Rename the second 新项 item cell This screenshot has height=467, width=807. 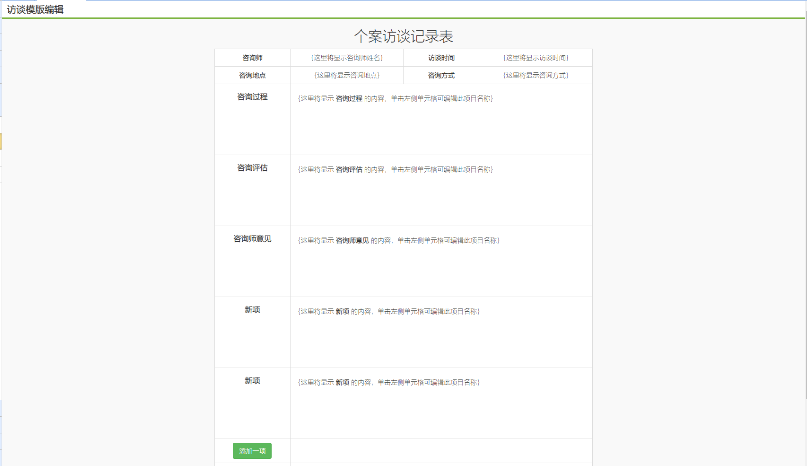[x=252, y=381]
